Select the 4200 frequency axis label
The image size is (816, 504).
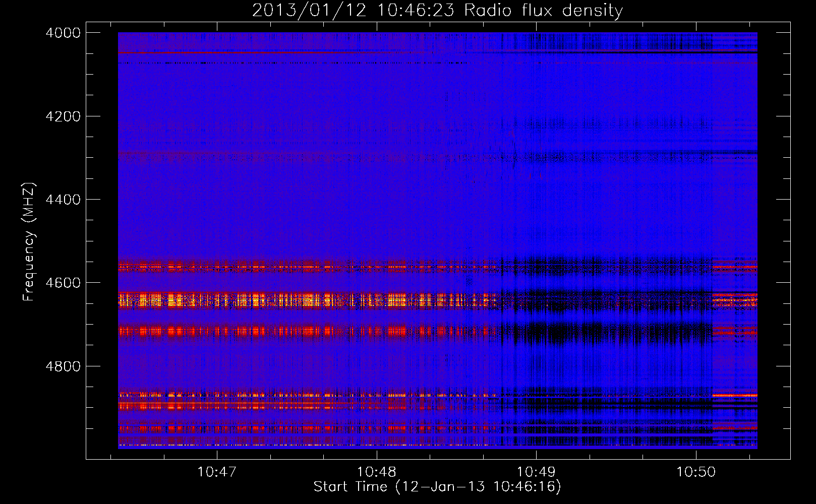tap(63, 116)
